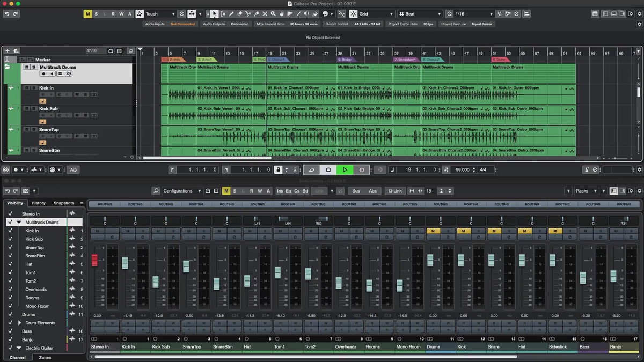Choose the Draw pencil tool

click(x=231, y=14)
